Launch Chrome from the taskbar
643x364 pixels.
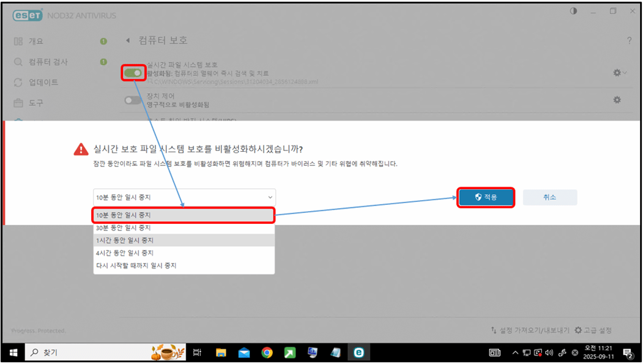pos(267,352)
